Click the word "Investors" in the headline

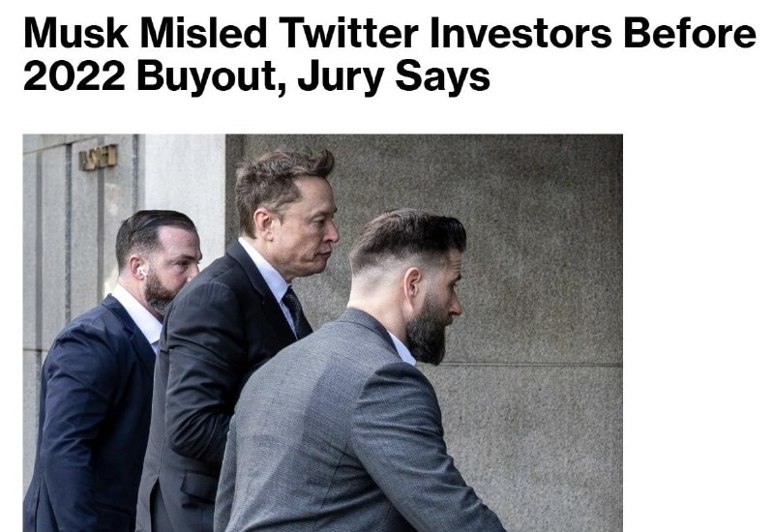[521, 36]
